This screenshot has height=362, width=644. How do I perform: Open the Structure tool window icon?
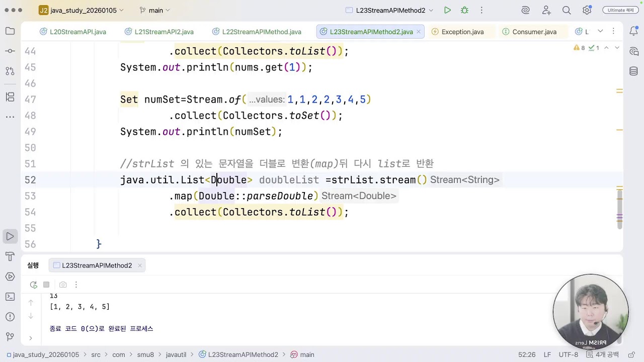[x=10, y=97]
